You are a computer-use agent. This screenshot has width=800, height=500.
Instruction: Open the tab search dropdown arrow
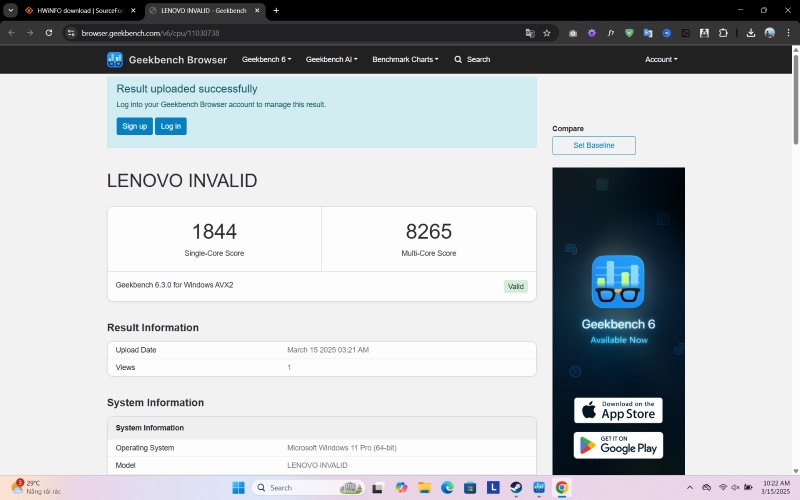click(x=10, y=10)
